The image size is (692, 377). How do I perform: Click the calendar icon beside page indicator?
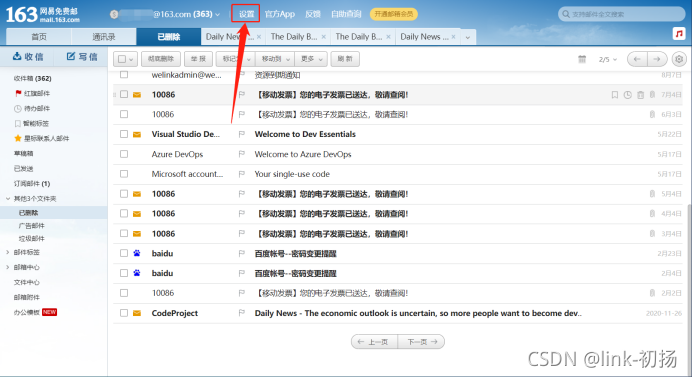click(582, 59)
